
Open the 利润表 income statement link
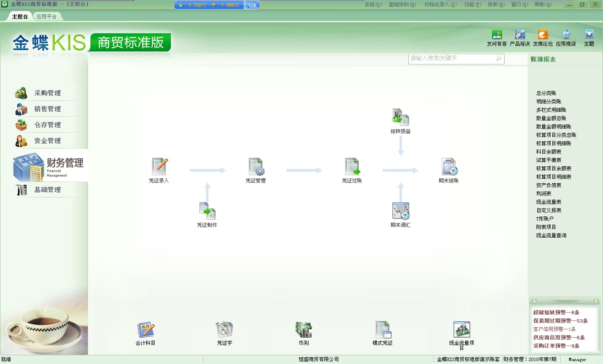click(544, 194)
